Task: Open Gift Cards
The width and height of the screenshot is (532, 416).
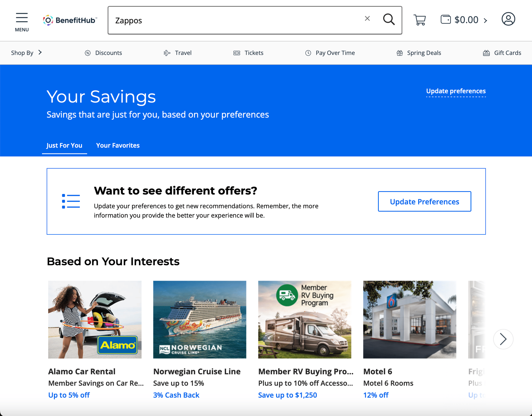Action: click(x=502, y=53)
